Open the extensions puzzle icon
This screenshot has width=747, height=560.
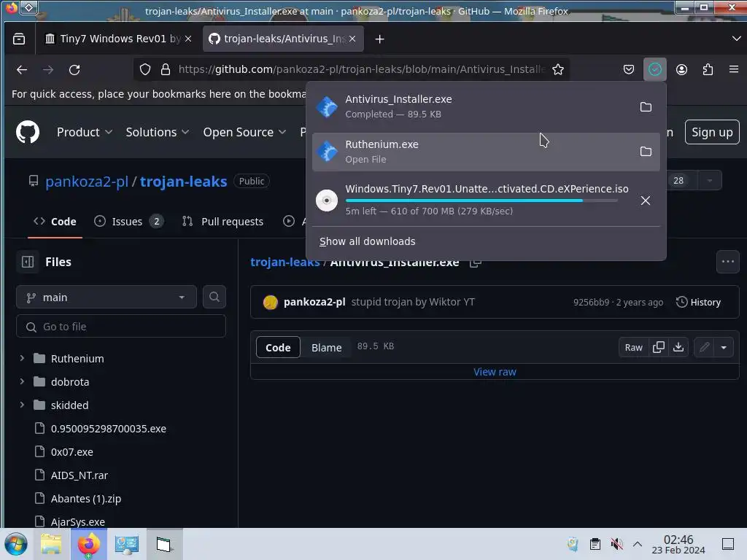coord(708,69)
